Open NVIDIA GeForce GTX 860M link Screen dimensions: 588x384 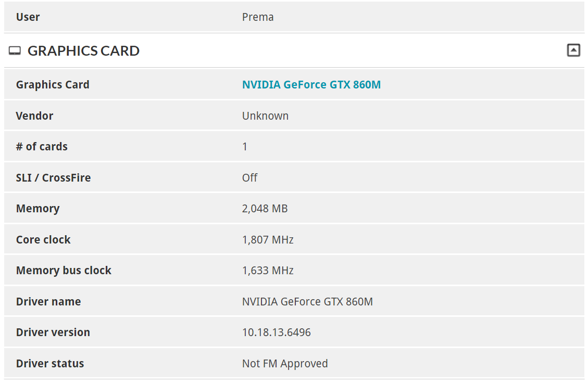coord(311,84)
